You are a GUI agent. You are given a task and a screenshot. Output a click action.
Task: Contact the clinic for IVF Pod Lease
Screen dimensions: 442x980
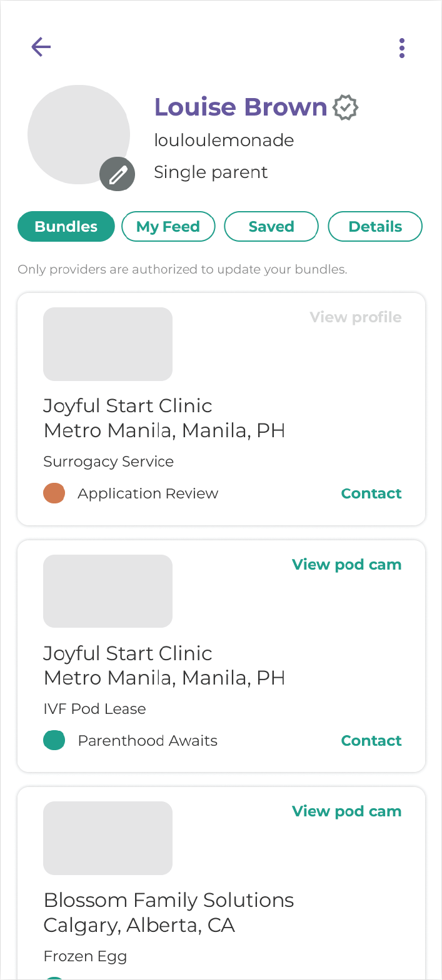click(x=371, y=741)
